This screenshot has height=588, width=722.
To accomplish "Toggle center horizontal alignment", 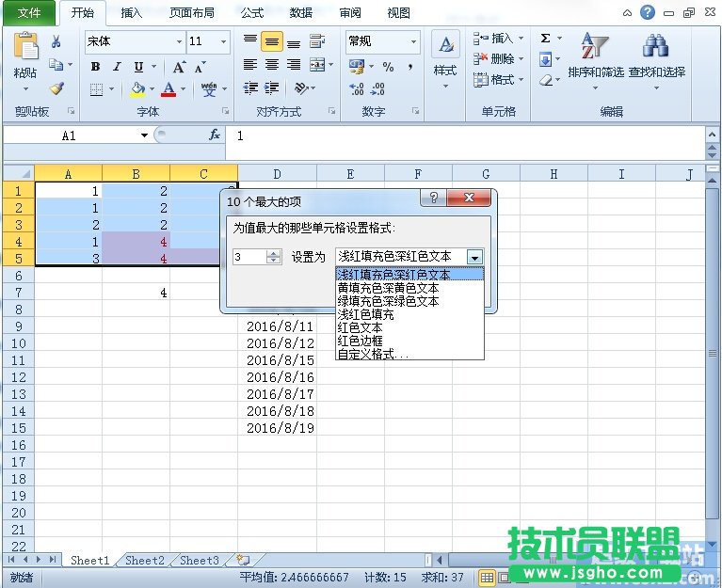I will tap(272, 65).
